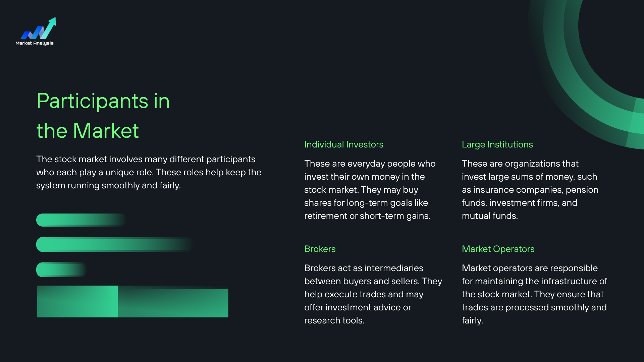The width and height of the screenshot is (644, 362).
Task: Click the "Market Operators" heading
Action: [x=498, y=249]
